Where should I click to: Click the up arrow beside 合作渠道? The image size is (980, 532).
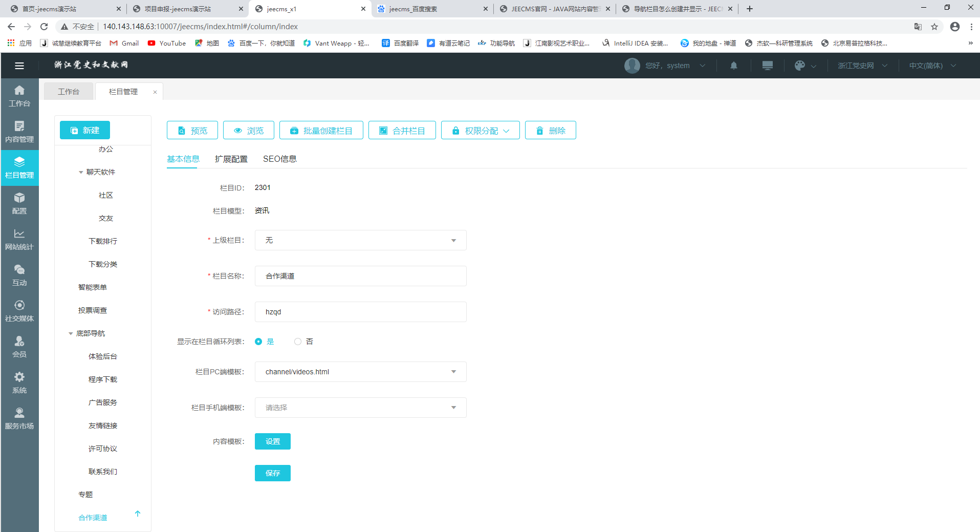[x=138, y=514]
